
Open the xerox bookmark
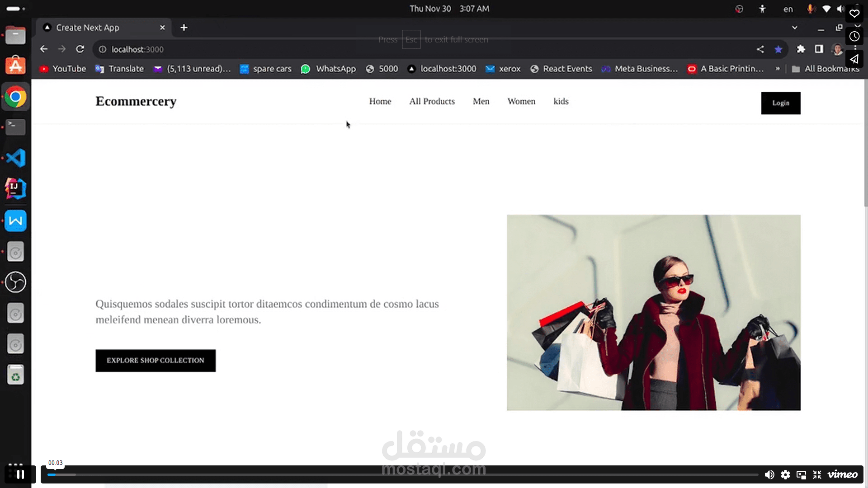503,69
